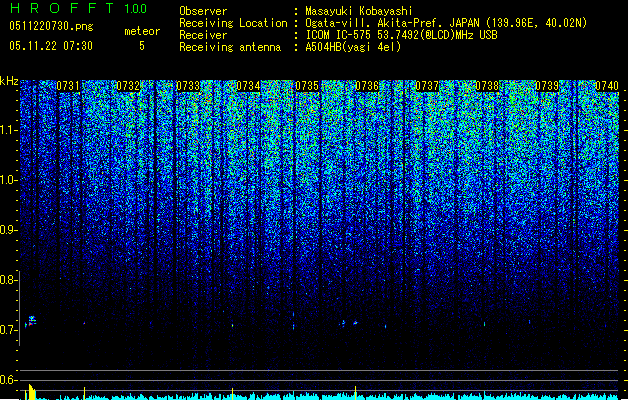
Task: Click the 0736 time marker
Action: (x=367, y=86)
